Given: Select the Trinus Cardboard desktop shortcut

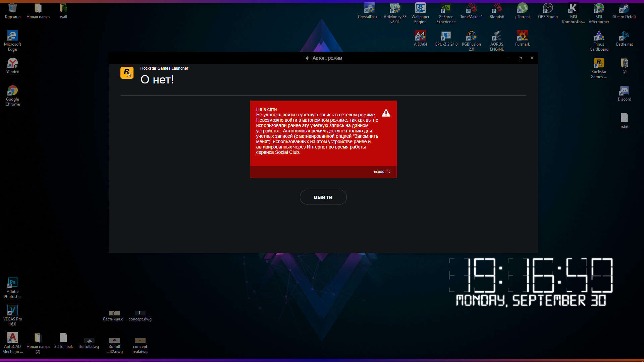Looking at the screenshot, I should (599, 41).
